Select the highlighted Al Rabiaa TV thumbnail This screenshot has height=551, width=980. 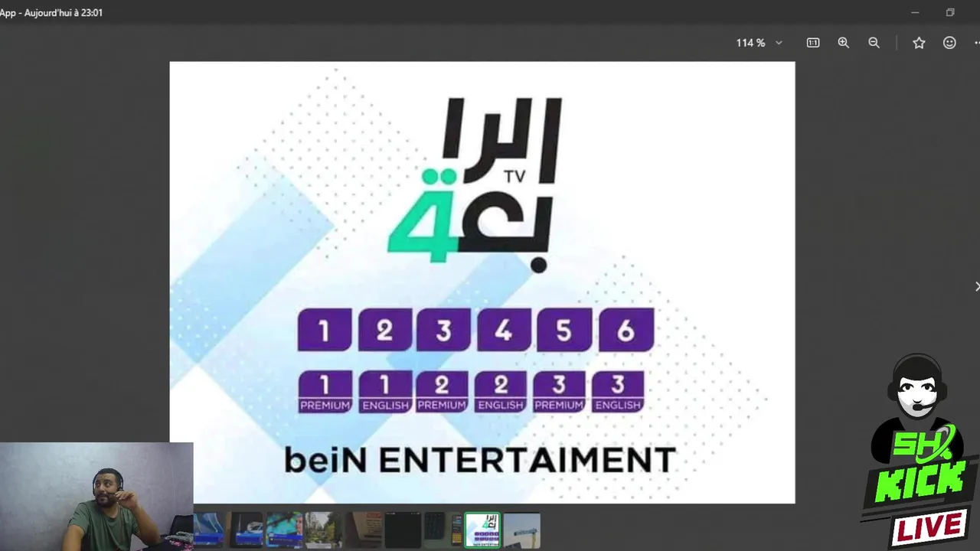(482, 530)
